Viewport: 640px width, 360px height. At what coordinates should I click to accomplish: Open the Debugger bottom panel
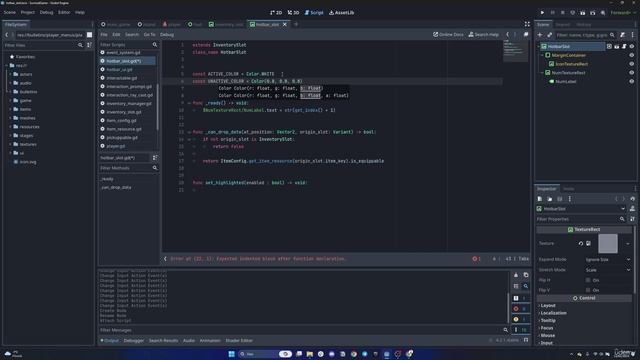134,340
